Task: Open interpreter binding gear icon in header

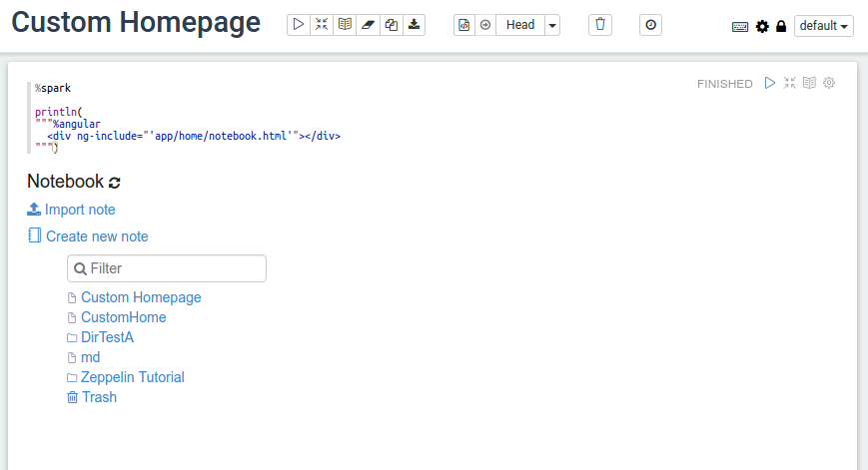Action: [x=762, y=27]
